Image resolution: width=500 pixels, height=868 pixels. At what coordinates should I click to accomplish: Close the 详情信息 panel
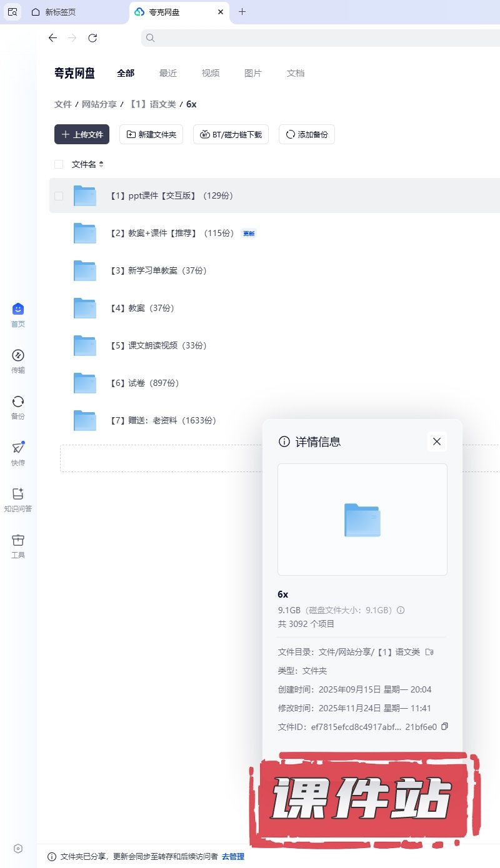tap(437, 441)
